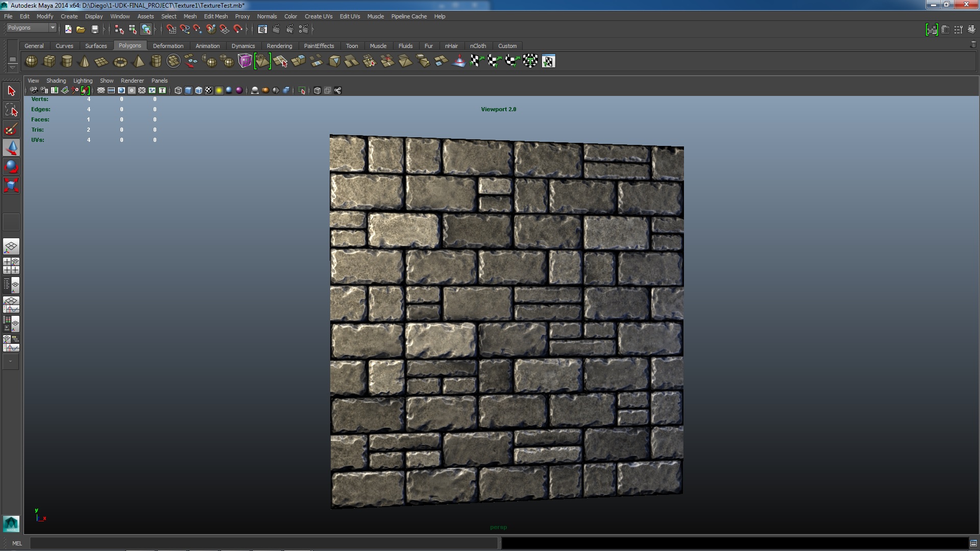Toggle textured display mode in viewport
This screenshot has height=551, width=980.
(x=209, y=90)
